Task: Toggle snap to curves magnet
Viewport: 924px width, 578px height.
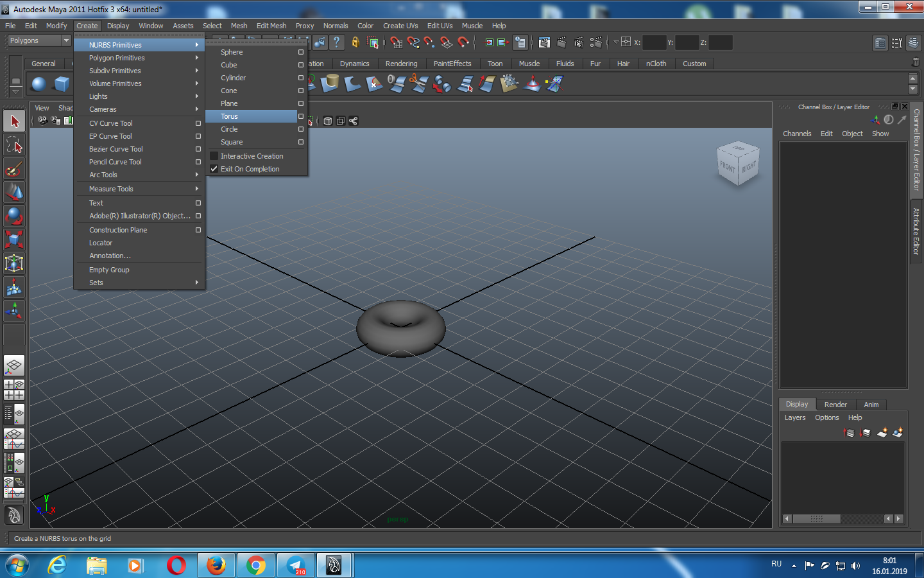Action: pyautogui.click(x=413, y=42)
